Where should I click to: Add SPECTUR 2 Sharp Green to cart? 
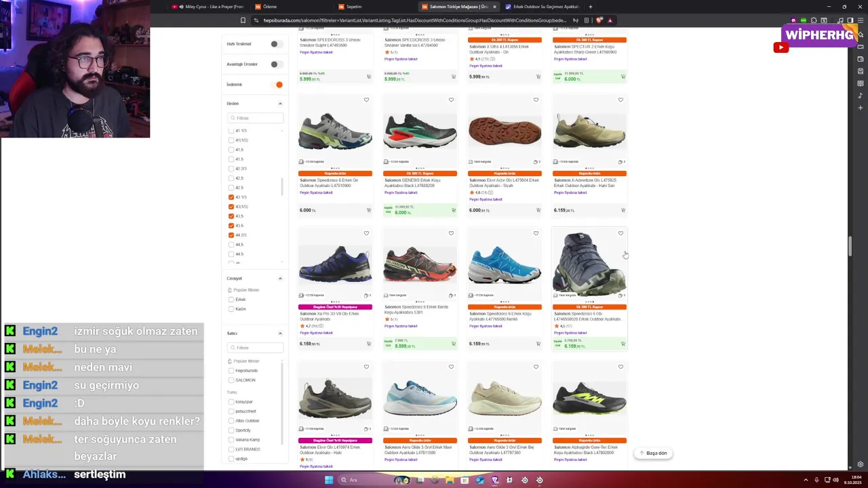623,77
